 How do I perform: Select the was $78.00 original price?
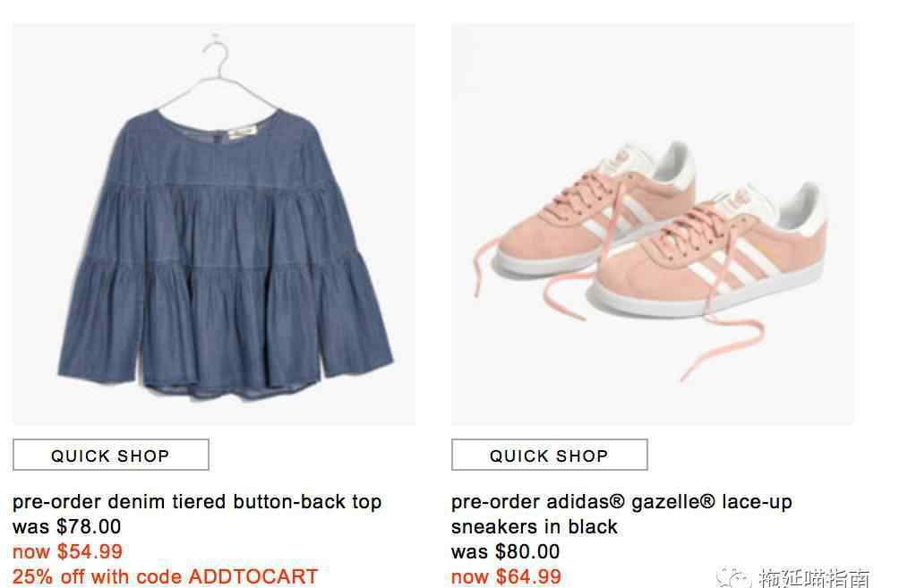tap(66, 526)
